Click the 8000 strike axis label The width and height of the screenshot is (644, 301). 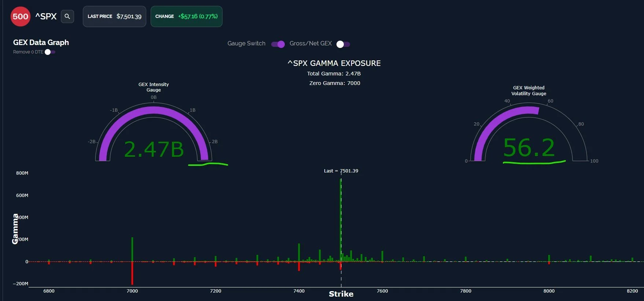[549, 291]
